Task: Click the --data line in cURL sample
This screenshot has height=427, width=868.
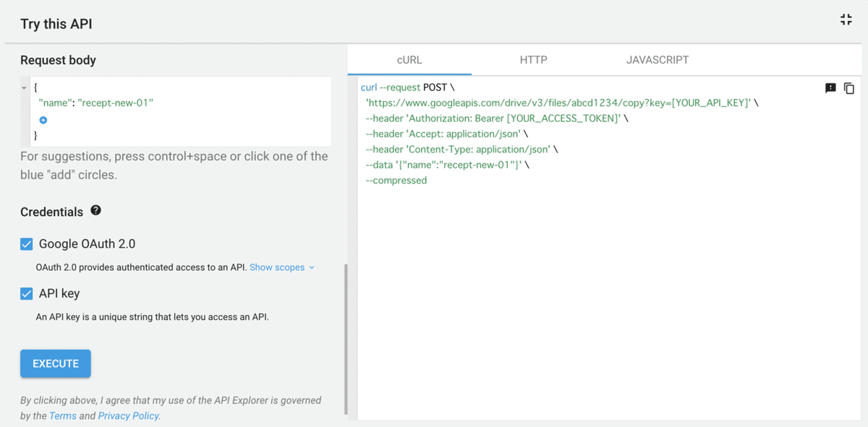Action: tap(447, 165)
